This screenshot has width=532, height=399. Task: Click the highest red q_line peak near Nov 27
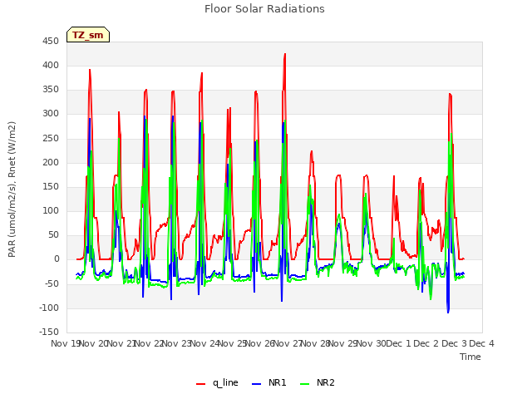tap(285, 54)
